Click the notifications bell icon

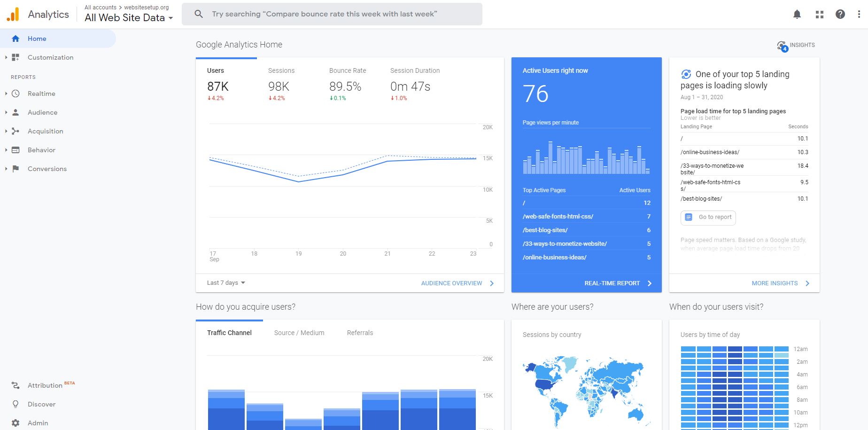pos(797,14)
